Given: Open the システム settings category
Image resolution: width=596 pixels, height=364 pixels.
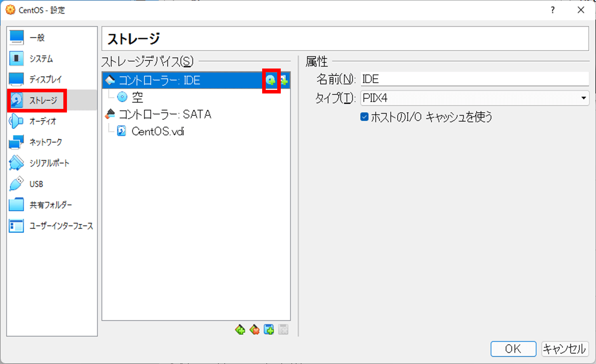Looking at the screenshot, I should point(52,59).
